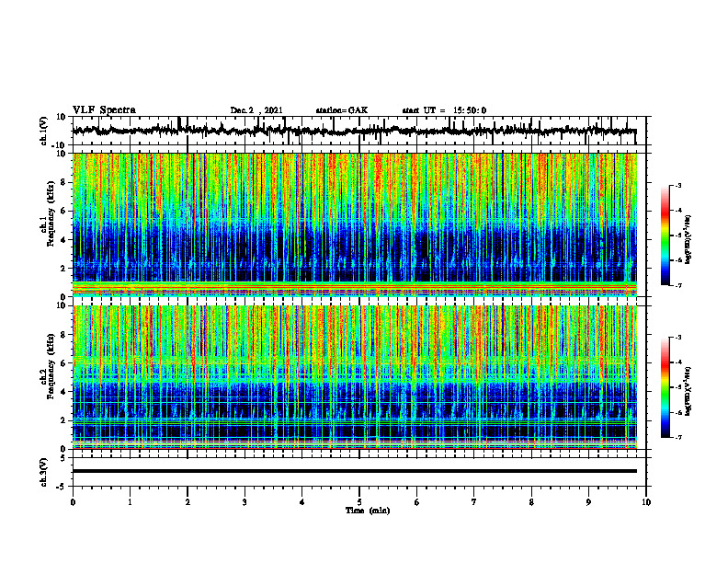Click the ch.2 color scale log(PSD) unit label
Image resolution: width=728 pixels, height=563 pixels.
coord(688,392)
